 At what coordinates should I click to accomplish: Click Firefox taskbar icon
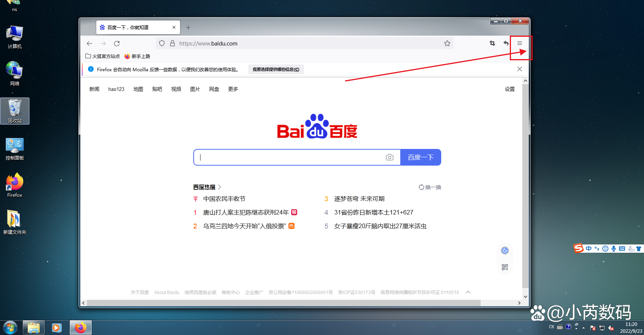pos(80,327)
